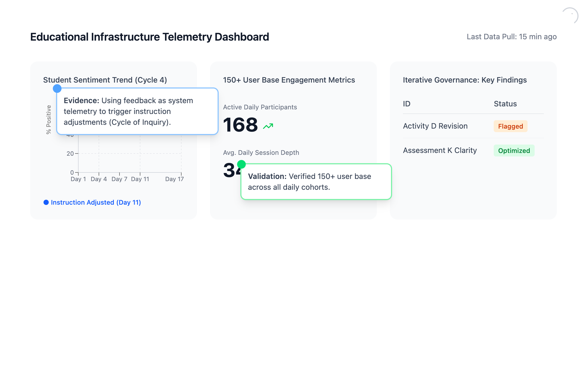Click the Day 11 axis label

pos(140,179)
